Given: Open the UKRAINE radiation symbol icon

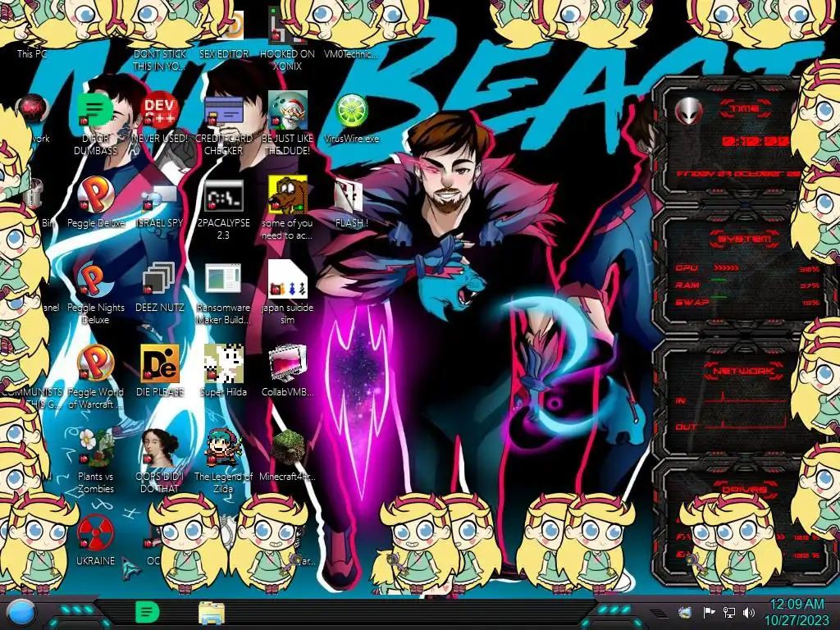Looking at the screenshot, I should (x=95, y=533).
